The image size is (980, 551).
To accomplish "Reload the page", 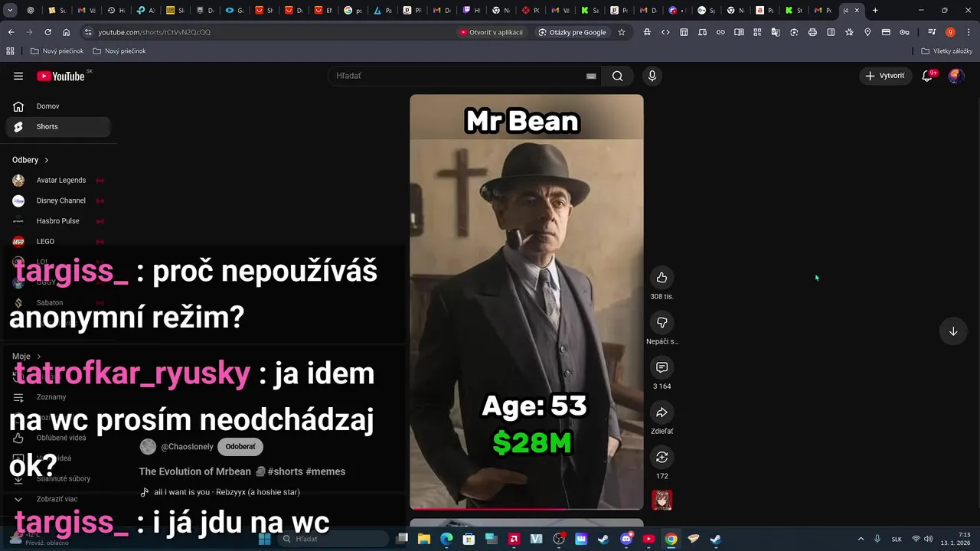I will point(47,32).
